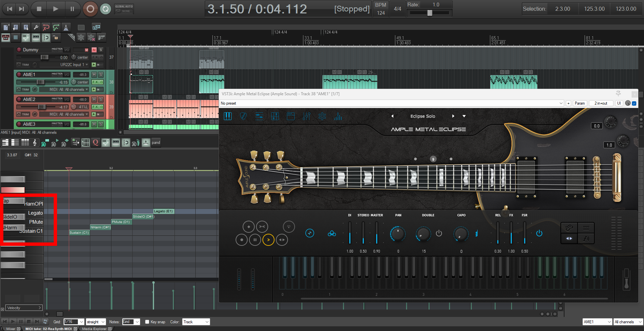The height and width of the screenshot is (331, 644).
Task: Select the Legato (E1) note in piano roll
Action: (x=164, y=211)
